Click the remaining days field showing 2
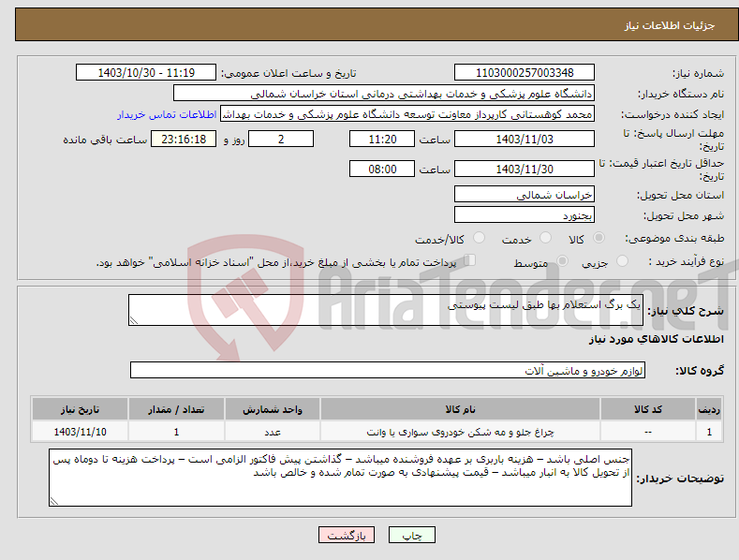 [x=281, y=139]
